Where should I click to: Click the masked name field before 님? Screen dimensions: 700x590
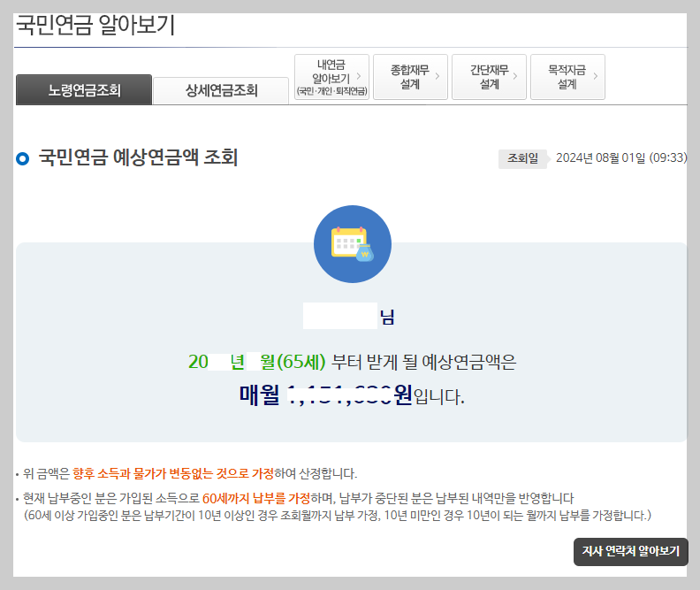340,316
